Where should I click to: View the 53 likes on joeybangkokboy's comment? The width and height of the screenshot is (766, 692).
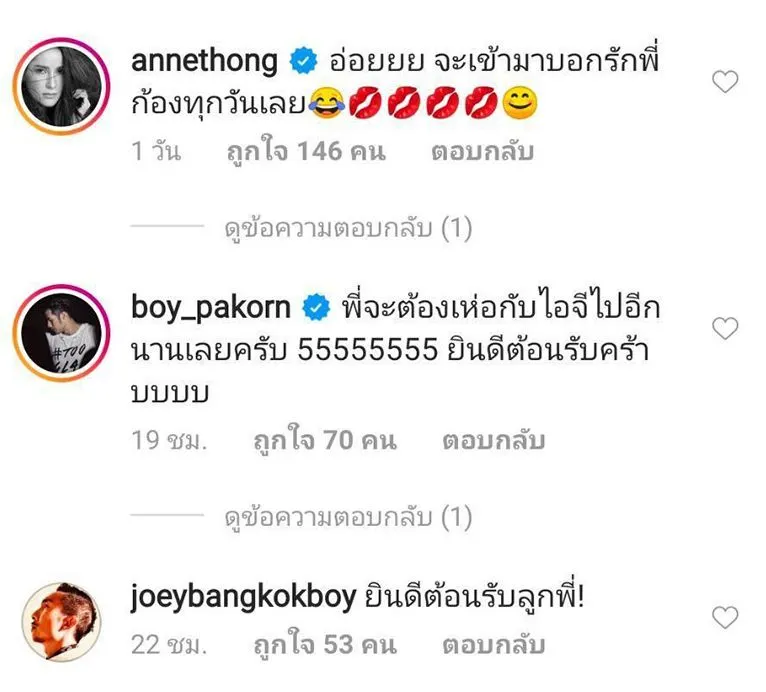(x=325, y=644)
